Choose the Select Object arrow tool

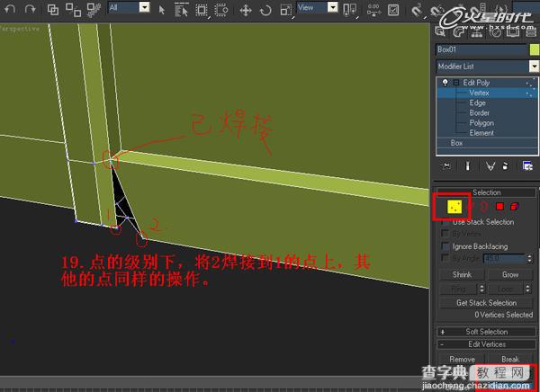coord(161,10)
